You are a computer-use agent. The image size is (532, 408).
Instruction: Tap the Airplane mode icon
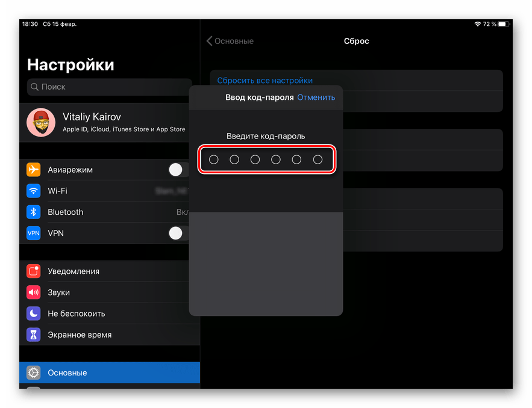(34, 170)
